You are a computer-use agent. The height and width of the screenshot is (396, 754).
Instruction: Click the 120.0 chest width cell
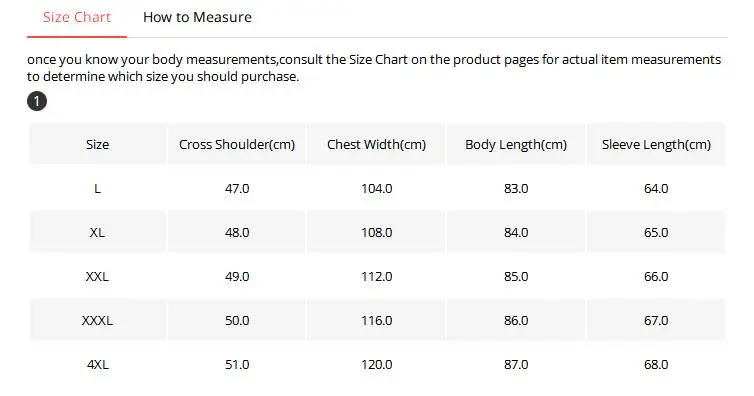(x=377, y=364)
